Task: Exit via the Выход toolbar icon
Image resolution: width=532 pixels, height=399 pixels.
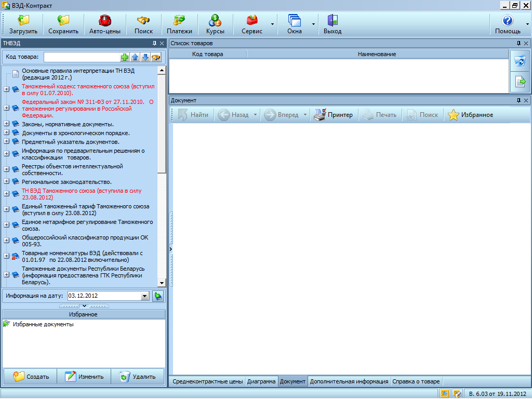Action: coord(332,24)
